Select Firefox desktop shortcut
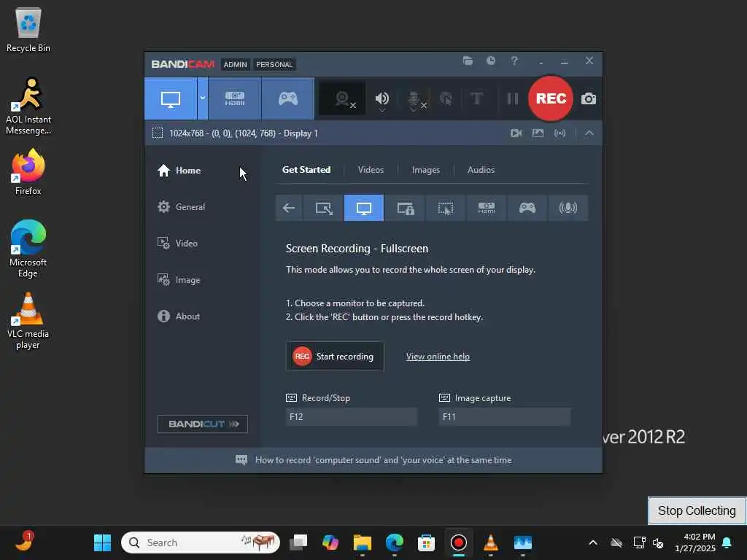The height and width of the screenshot is (560, 747). [x=28, y=172]
